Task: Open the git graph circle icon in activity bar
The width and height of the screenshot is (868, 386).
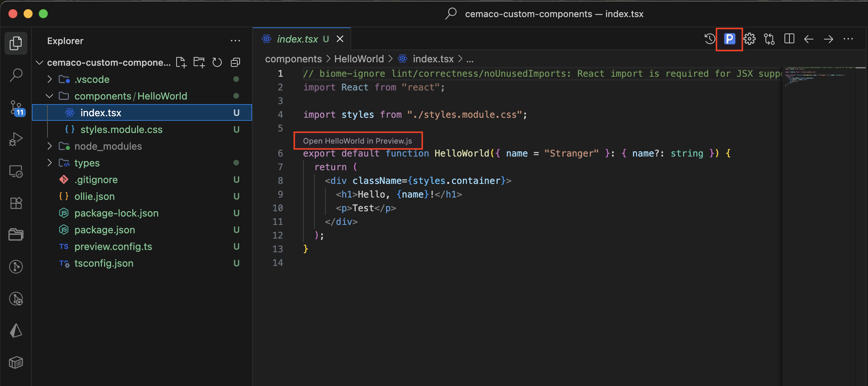Action: [x=16, y=267]
